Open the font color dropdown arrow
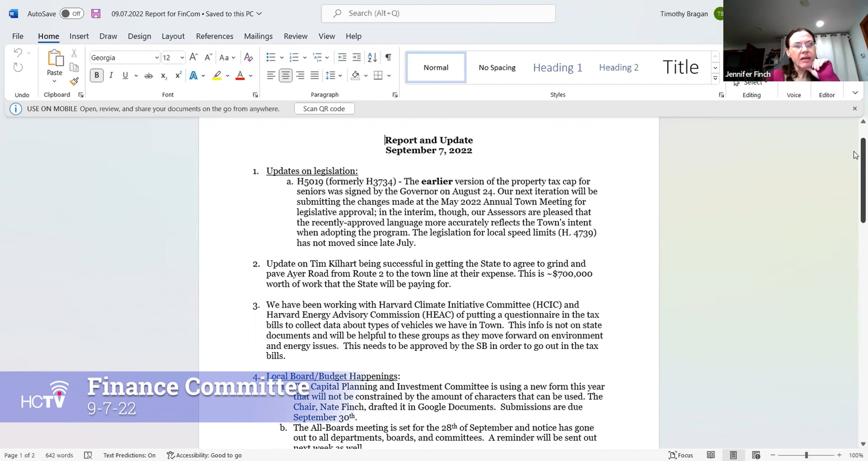Image resolution: width=868 pixels, height=461 pixels. pos(251,76)
